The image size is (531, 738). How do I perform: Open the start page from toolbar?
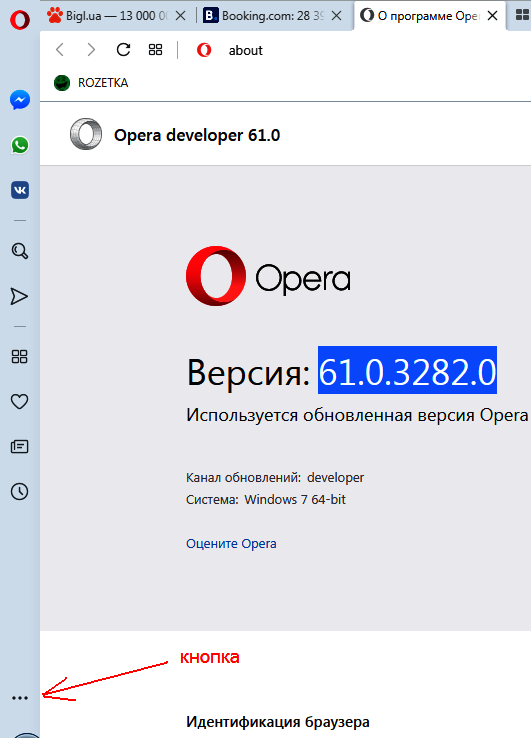coord(155,49)
